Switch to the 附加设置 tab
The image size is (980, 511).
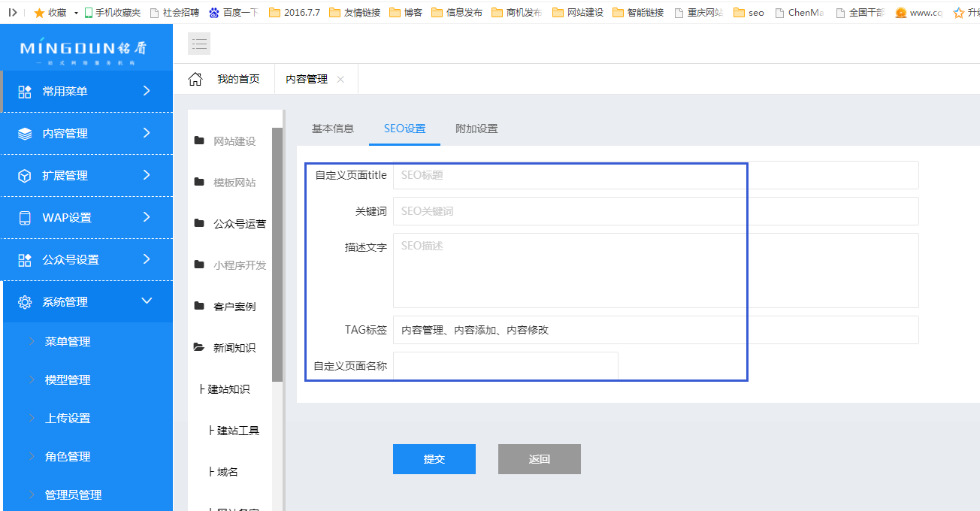coord(476,129)
